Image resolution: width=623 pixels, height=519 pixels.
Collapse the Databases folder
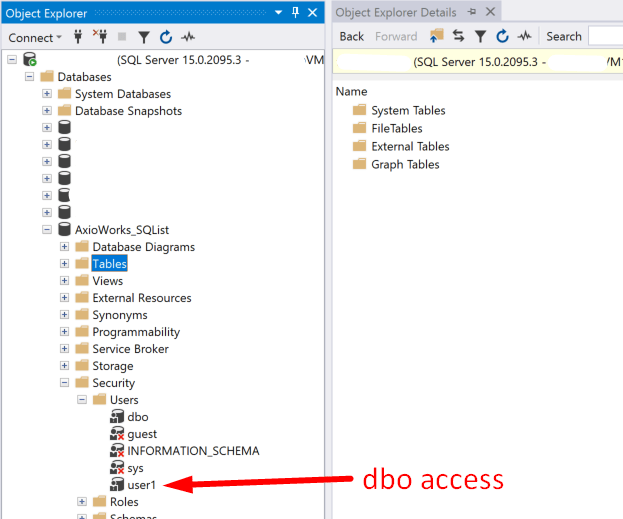point(29,76)
